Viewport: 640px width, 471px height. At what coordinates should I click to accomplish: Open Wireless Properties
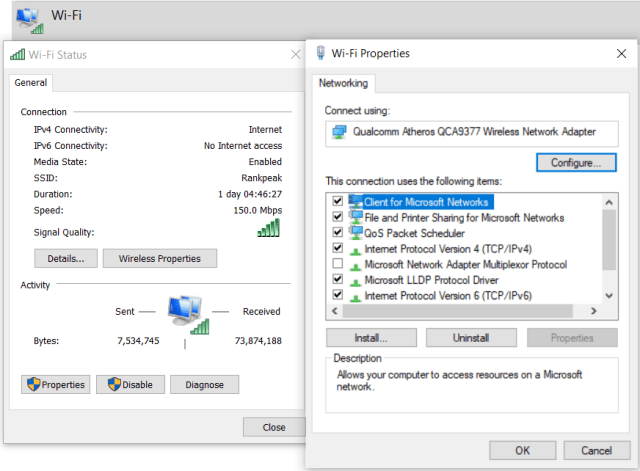pyautogui.click(x=160, y=258)
